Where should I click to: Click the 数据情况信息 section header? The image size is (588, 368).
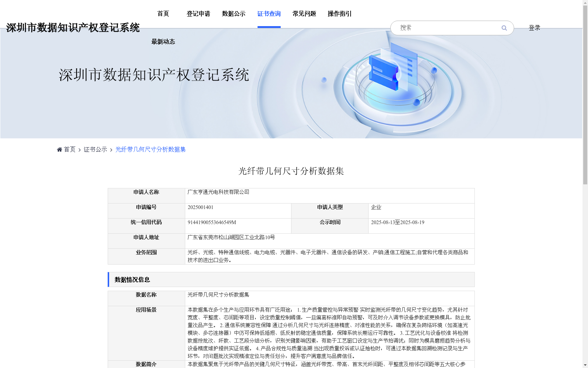(291, 280)
